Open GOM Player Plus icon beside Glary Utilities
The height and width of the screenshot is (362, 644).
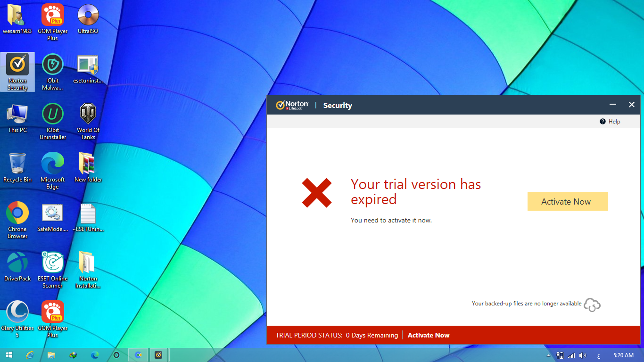coord(52,319)
